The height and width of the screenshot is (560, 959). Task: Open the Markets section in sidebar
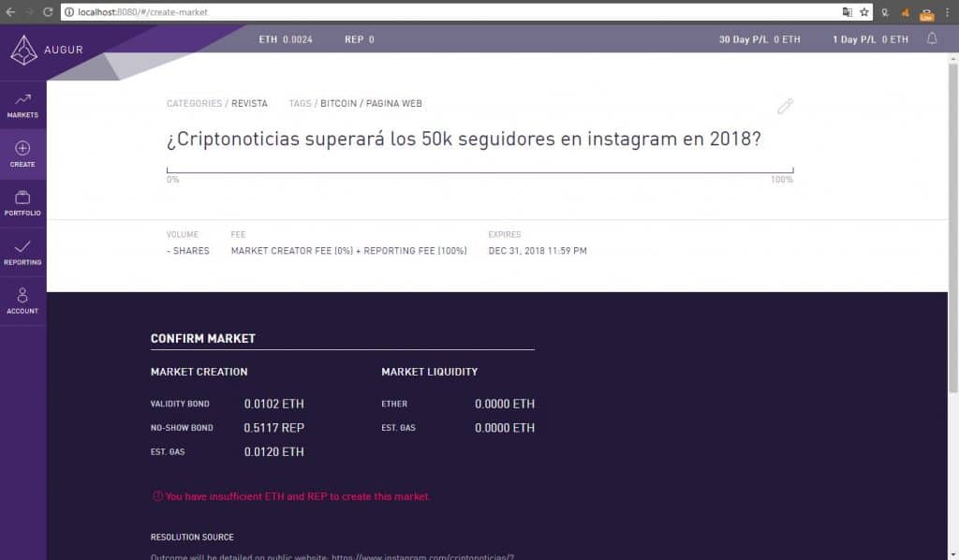22,105
